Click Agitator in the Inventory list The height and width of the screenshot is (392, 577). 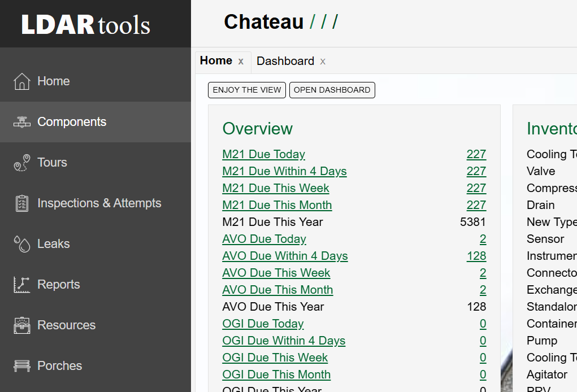(x=547, y=374)
